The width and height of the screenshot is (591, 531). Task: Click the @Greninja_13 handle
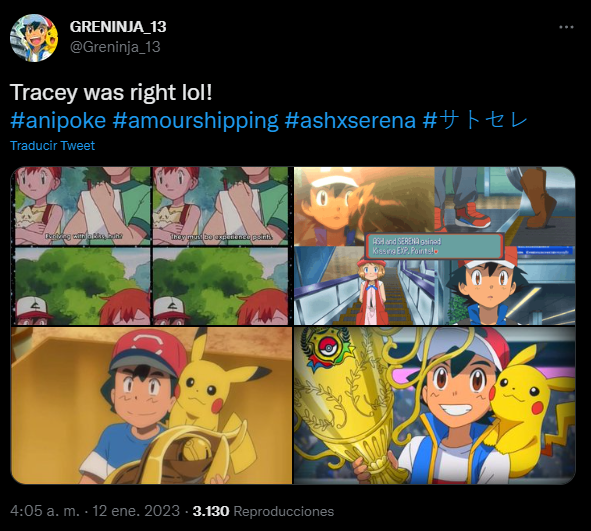click(115, 47)
